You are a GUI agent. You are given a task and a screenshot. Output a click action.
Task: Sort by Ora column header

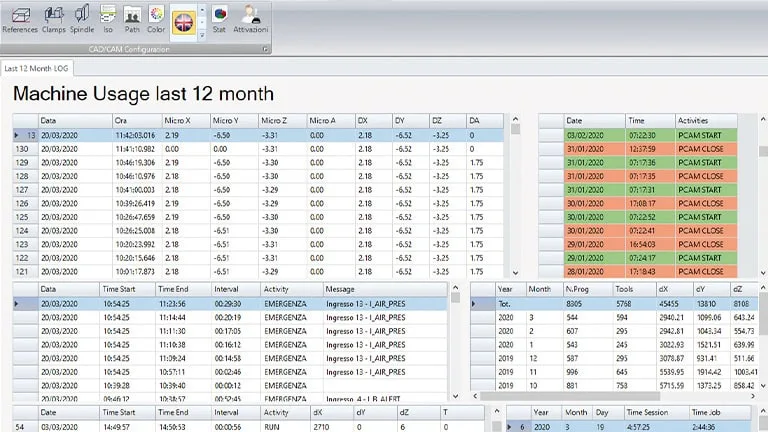click(x=137, y=120)
